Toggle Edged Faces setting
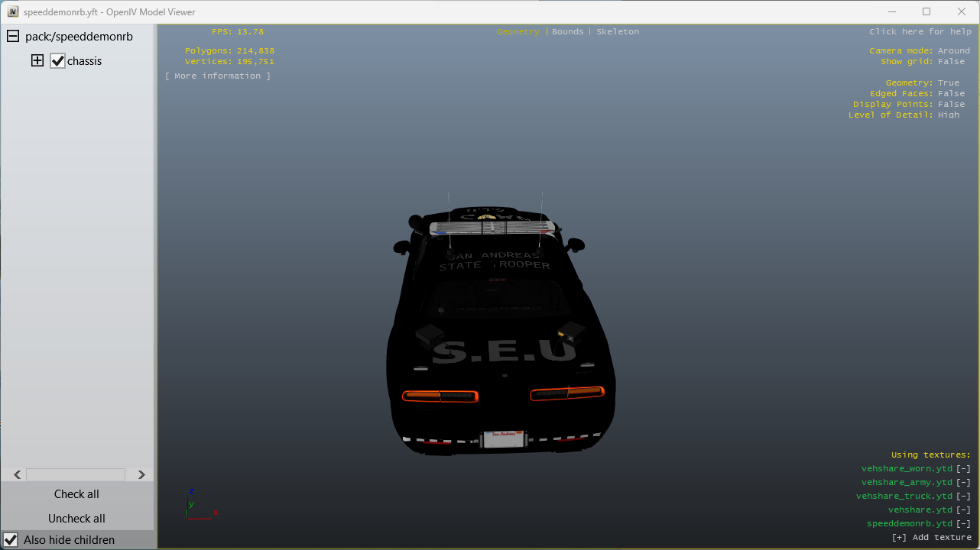This screenshot has height=550, width=980. (951, 94)
